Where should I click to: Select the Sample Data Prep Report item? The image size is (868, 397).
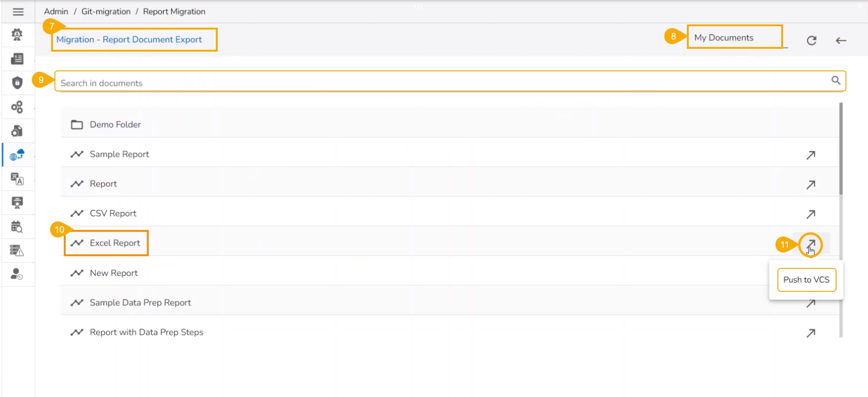tap(140, 303)
